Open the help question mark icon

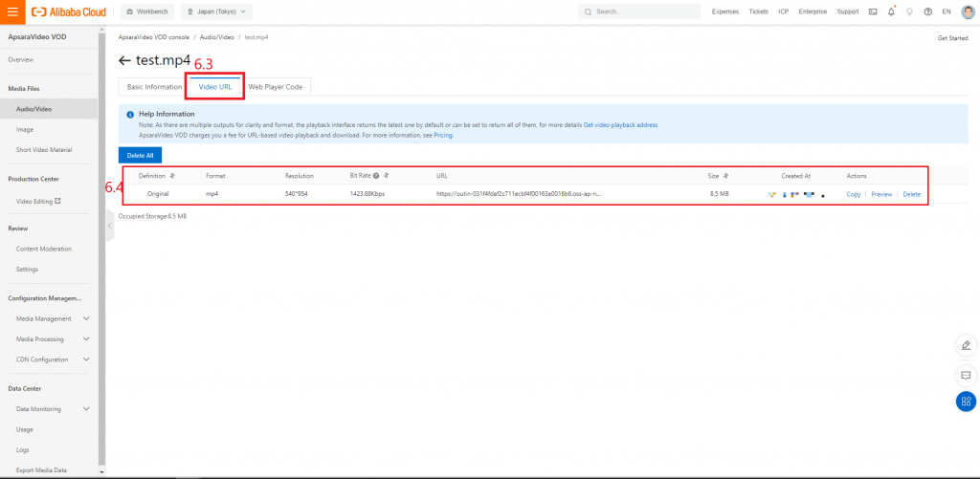(927, 11)
